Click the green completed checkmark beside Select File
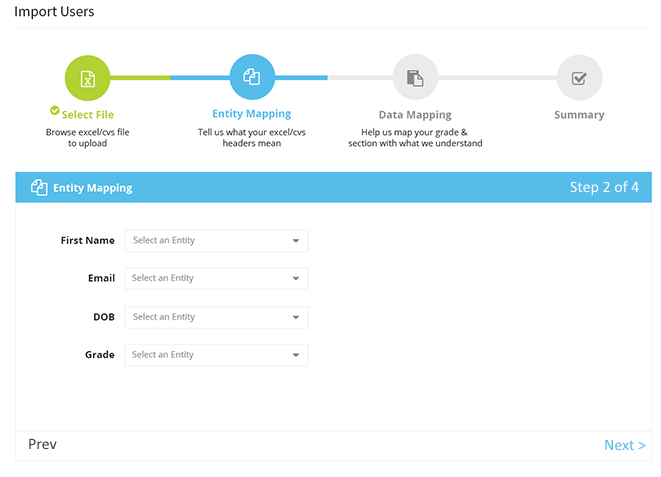The height and width of the screenshot is (477, 661). [x=55, y=111]
